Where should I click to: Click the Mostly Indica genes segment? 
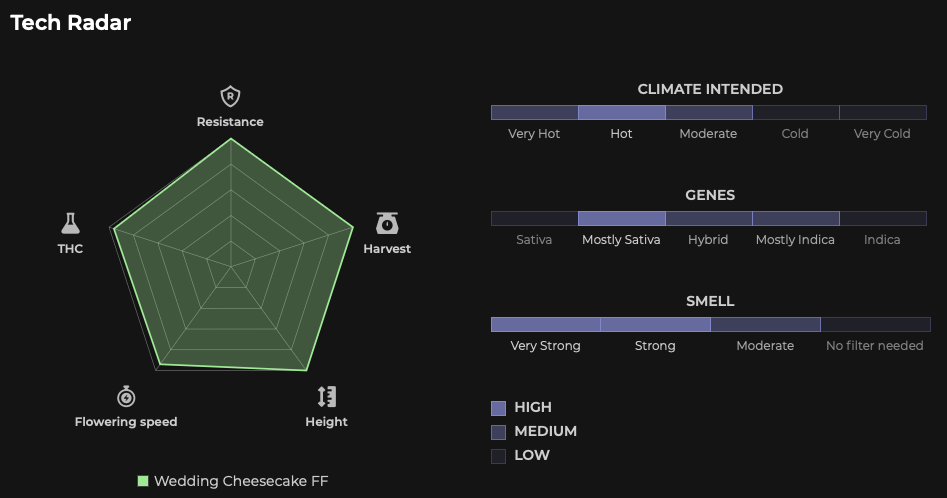point(795,219)
